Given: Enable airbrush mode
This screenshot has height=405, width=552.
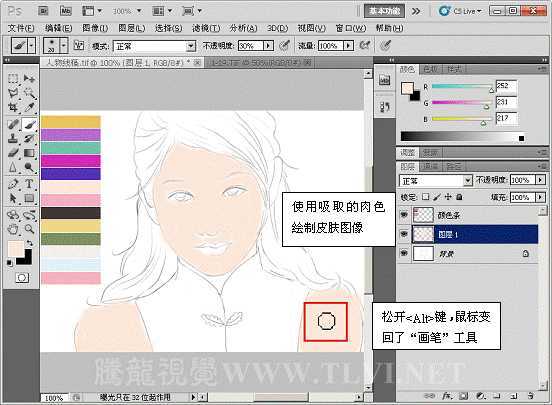Looking at the screenshot, I should (365, 45).
